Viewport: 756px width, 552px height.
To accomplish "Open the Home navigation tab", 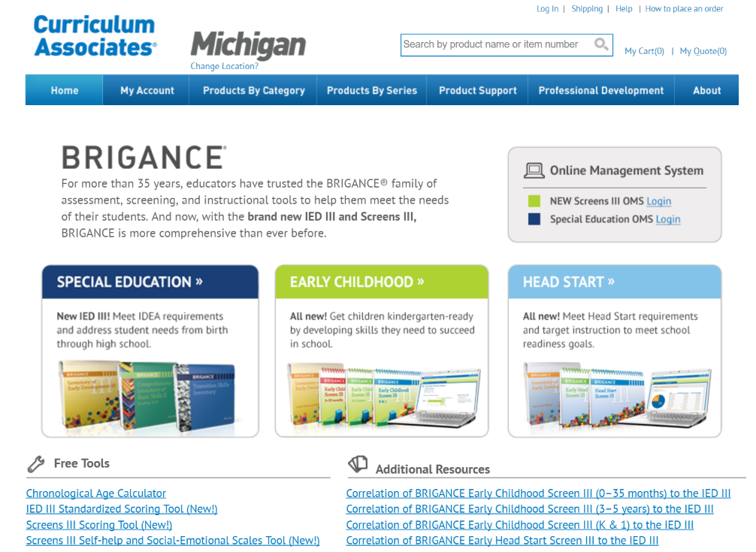I will [x=64, y=90].
